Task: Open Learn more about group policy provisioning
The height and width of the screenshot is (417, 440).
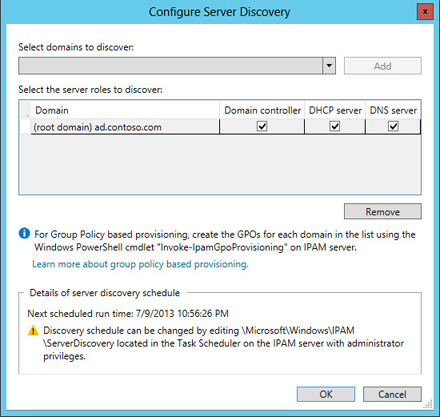Action: pos(140,264)
